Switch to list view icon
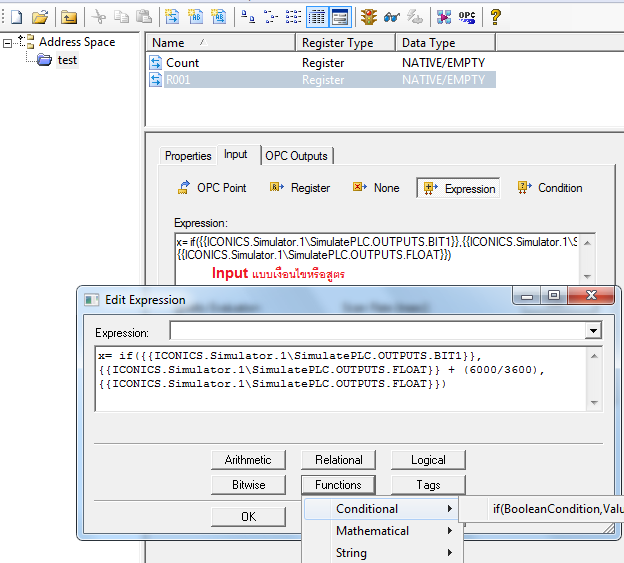 point(293,17)
